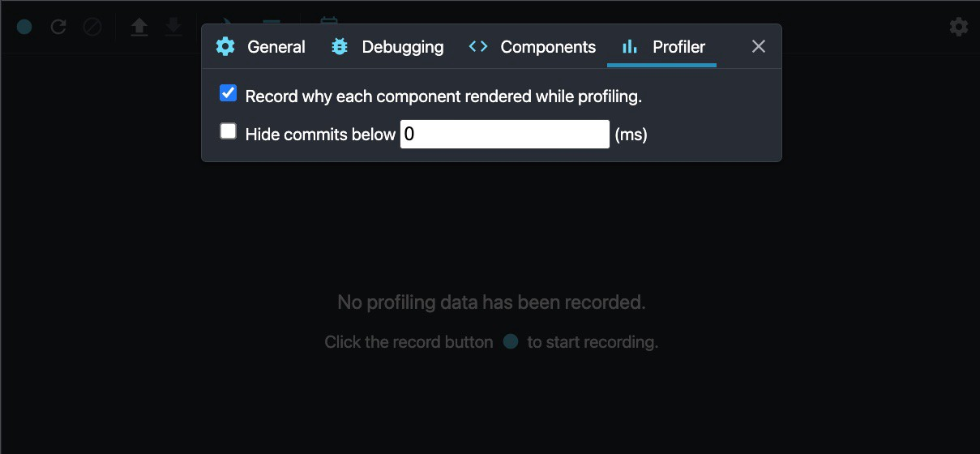Close the settings dialog with the X
Viewport: 980px width, 454px height.
[x=759, y=47]
